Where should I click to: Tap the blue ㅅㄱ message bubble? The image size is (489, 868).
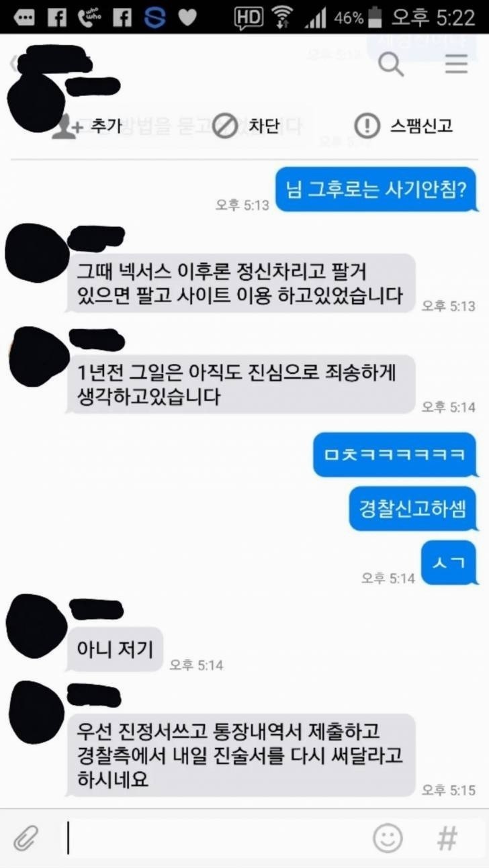[x=449, y=563]
